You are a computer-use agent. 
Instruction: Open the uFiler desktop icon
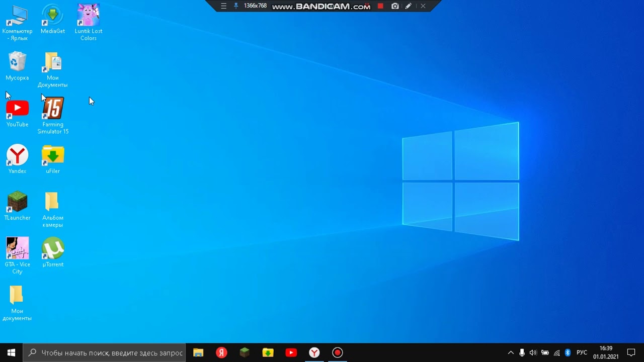tap(53, 159)
